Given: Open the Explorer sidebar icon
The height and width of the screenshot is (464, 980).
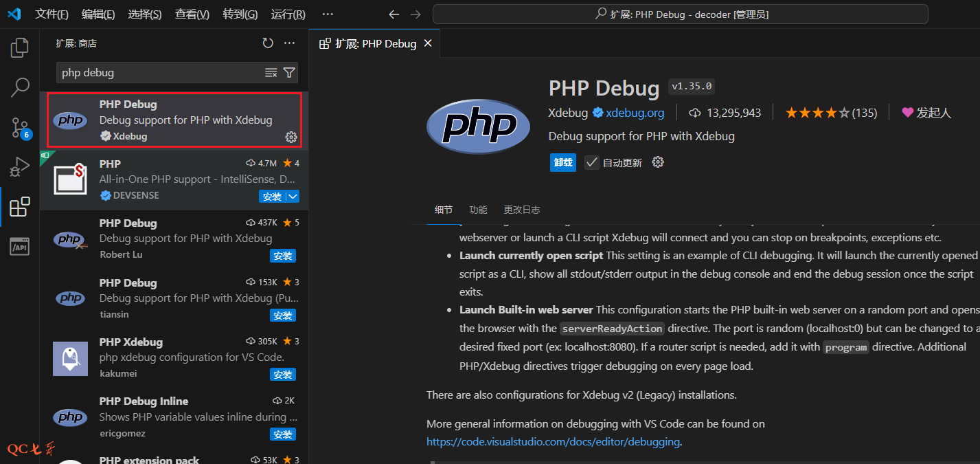Looking at the screenshot, I should pyautogui.click(x=19, y=47).
